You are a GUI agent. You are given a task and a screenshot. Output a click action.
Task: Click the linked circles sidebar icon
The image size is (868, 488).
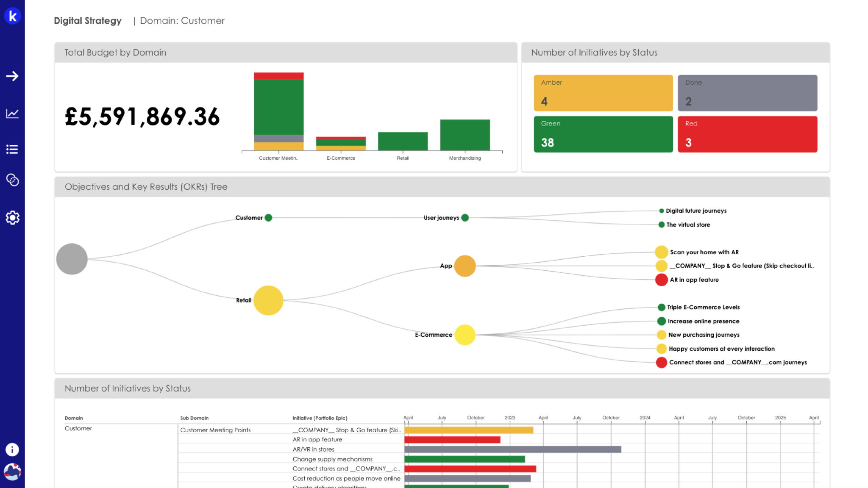coord(12,180)
